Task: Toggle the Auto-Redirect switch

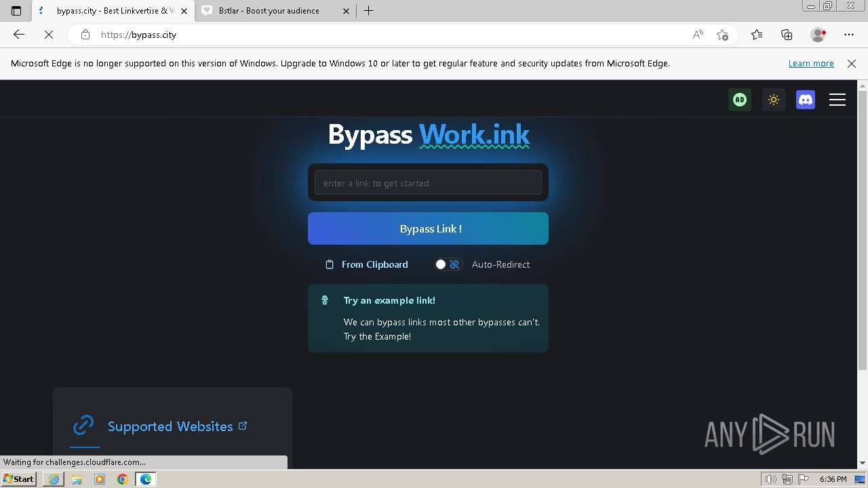Action: click(x=448, y=264)
